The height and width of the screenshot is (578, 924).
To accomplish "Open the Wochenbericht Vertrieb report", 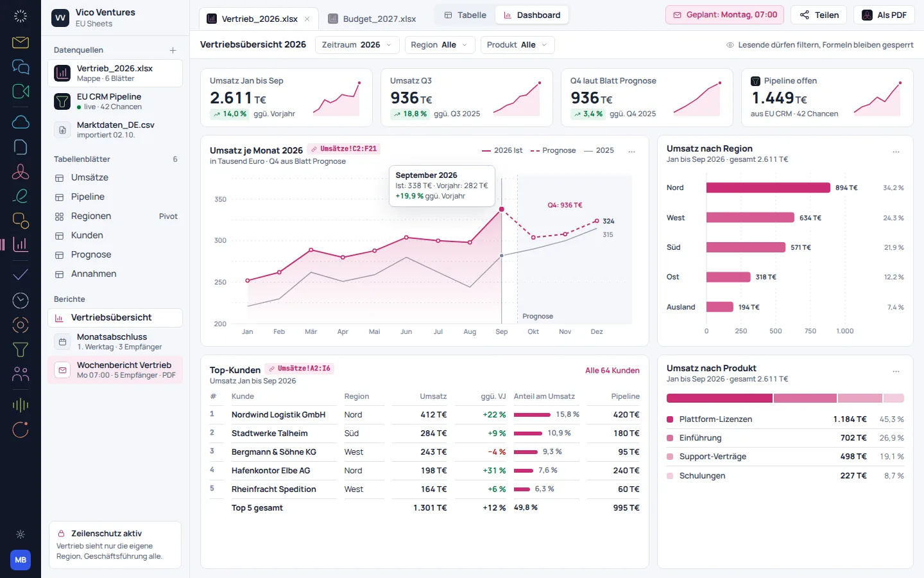I will click(x=115, y=370).
